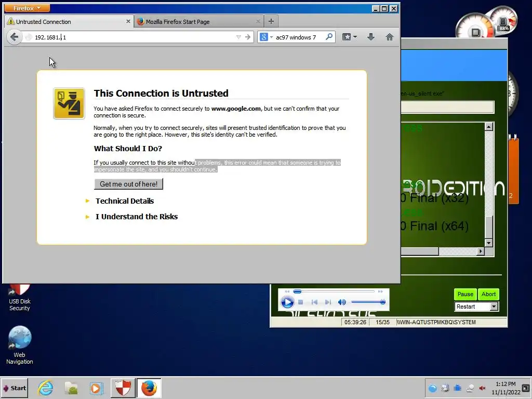Click the blue orb system tray icon
532x399 pixels.
coord(432,388)
